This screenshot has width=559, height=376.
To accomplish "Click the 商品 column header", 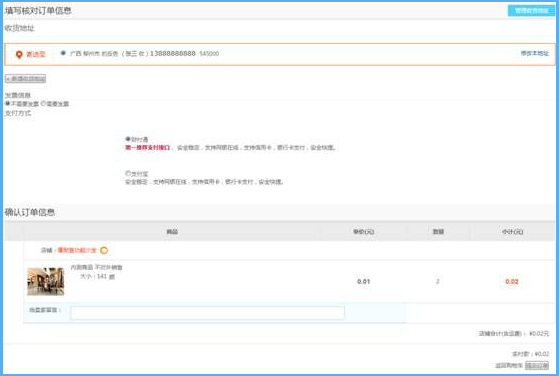I will coord(172,232).
